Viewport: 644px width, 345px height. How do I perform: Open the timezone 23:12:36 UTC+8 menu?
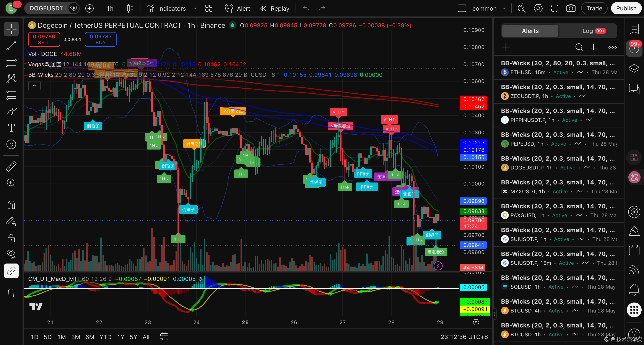coord(464,337)
